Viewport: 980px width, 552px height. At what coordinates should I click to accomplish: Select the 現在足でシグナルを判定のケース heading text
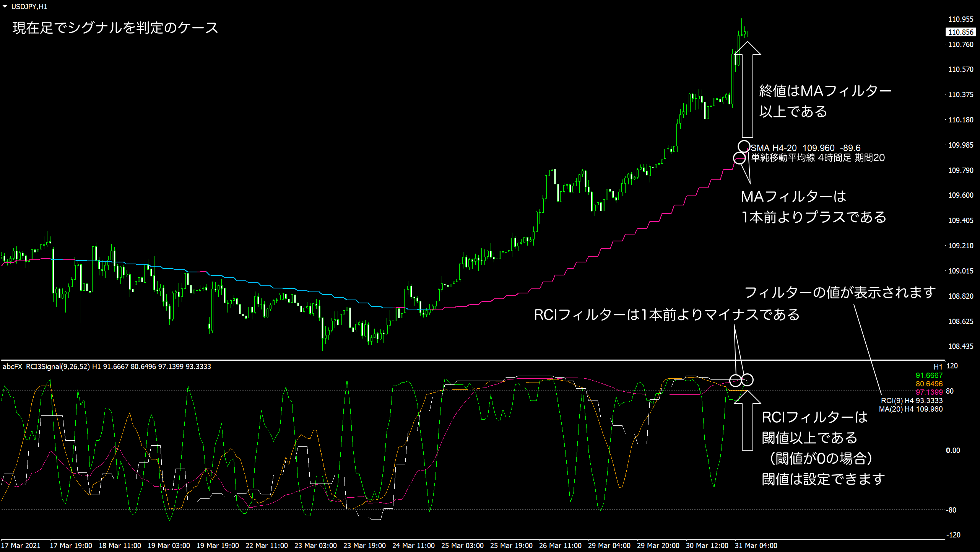115,28
